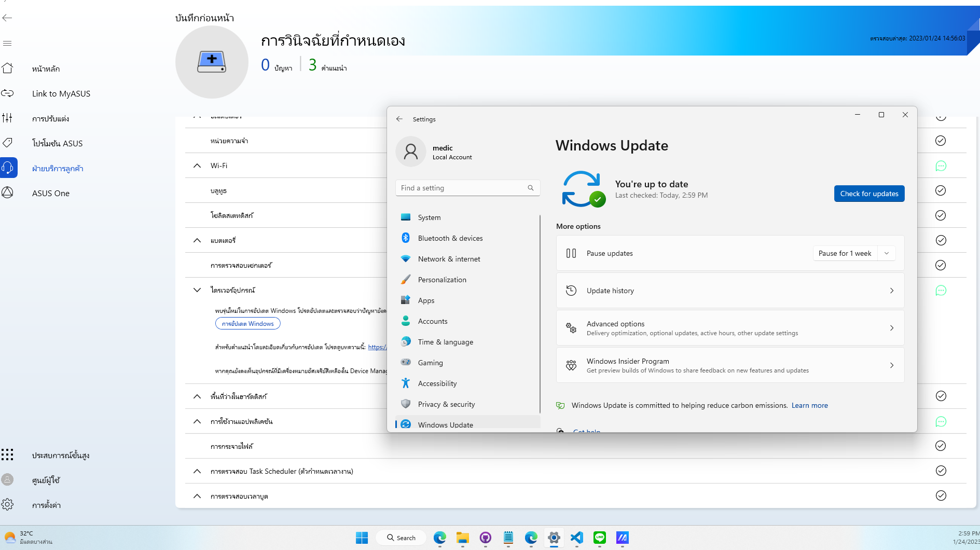Click application usage row suggestion icon
This screenshot has width=980, height=550.
(x=941, y=422)
